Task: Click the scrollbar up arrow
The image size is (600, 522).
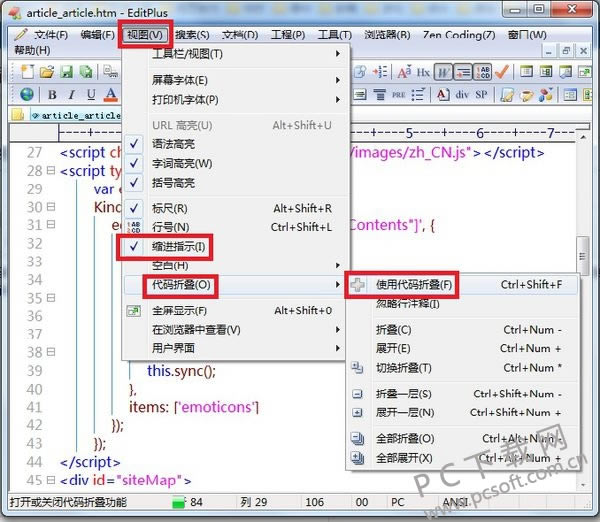Action: [x=583, y=137]
